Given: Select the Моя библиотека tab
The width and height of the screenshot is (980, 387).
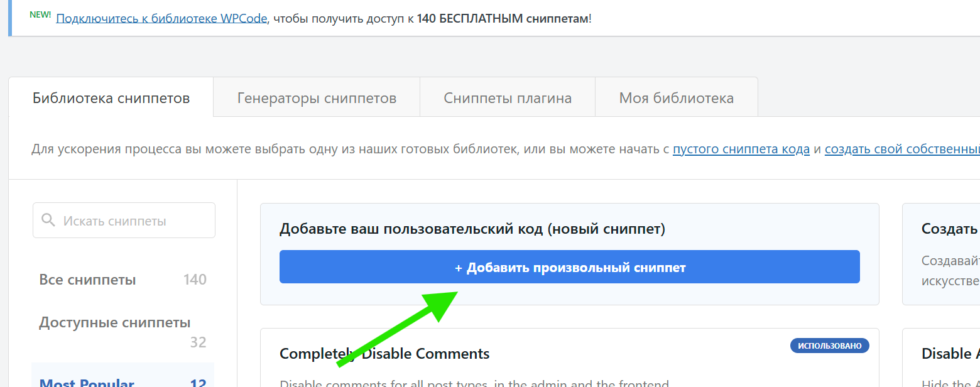Looking at the screenshot, I should pyautogui.click(x=676, y=97).
